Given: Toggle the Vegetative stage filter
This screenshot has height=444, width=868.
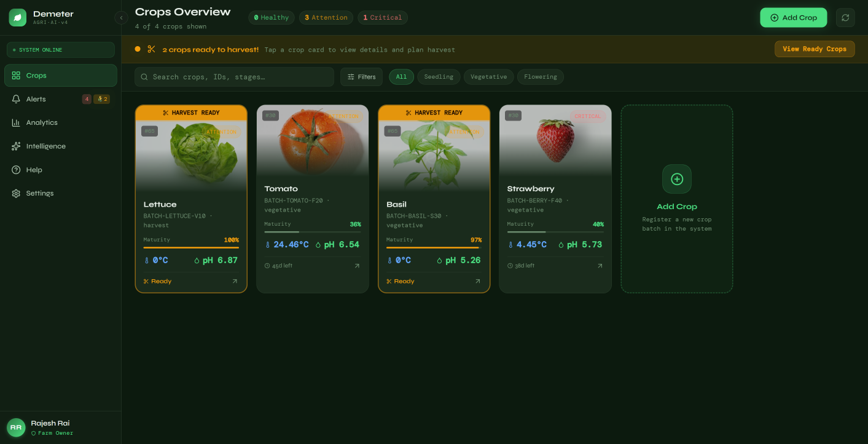Looking at the screenshot, I should point(488,77).
